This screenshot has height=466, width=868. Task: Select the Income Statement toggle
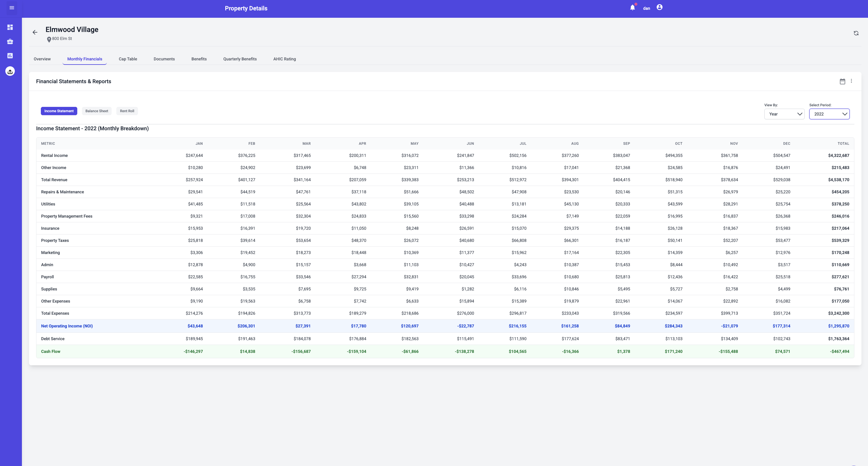[x=59, y=111]
